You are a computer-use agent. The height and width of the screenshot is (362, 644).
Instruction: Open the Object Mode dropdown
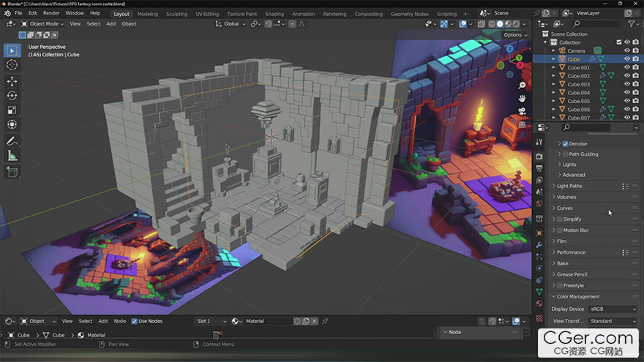pyautogui.click(x=42, y=24)
